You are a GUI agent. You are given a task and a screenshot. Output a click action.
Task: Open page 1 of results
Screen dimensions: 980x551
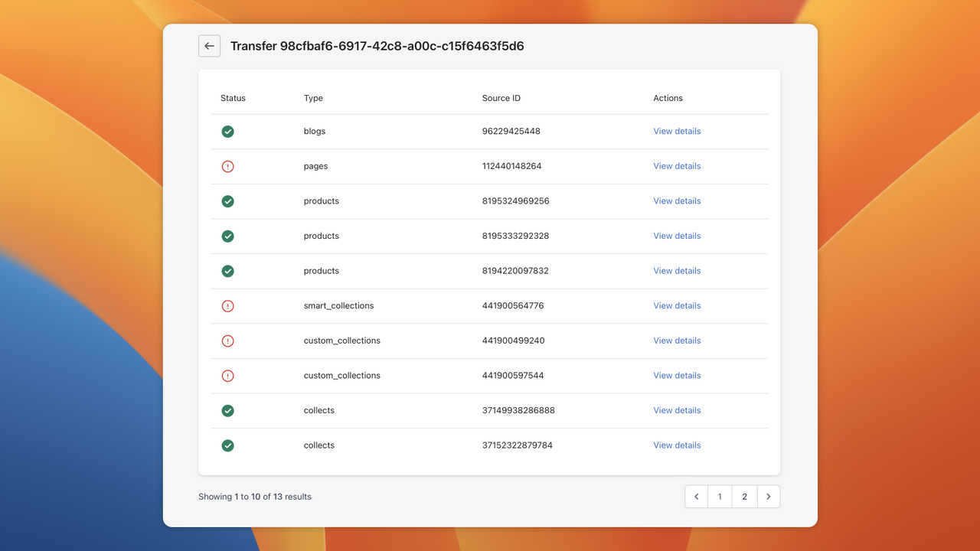[720, 497]
